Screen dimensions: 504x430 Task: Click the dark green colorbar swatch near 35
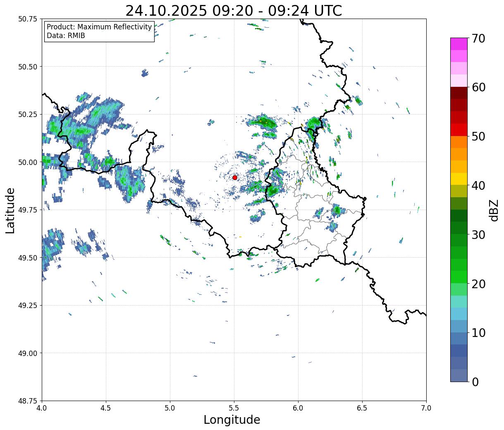[x=459, y=215]
